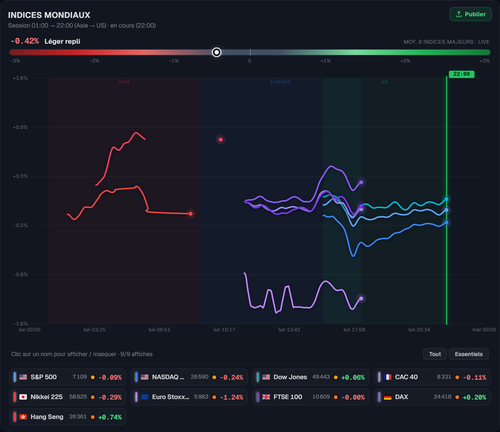Image resolution: width=500 pixels, height=432 pixels.
Task: Click the orange status dot in DAX chip
Action: click(457, 397)
